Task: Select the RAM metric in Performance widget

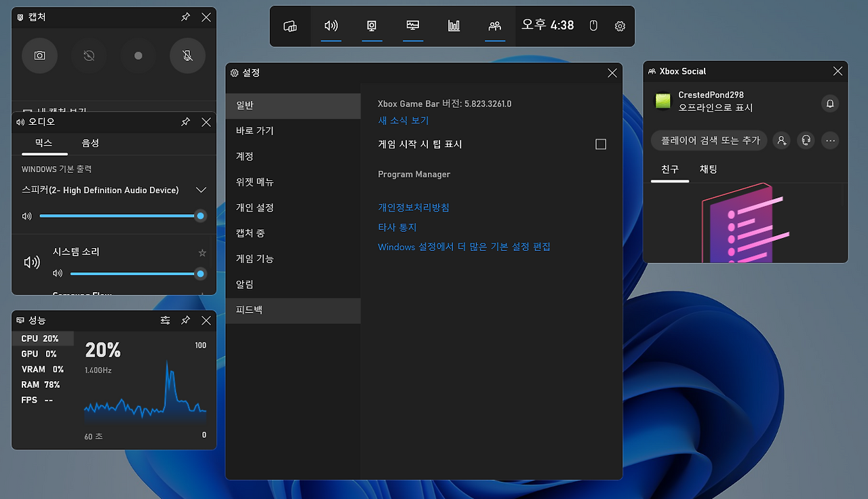Action: click(43, 385)
